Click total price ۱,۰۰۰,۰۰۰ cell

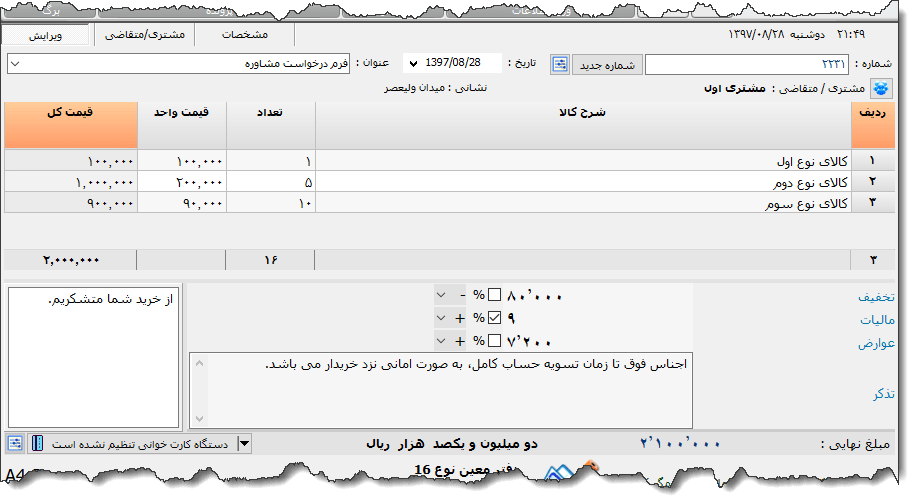point(71,182)
